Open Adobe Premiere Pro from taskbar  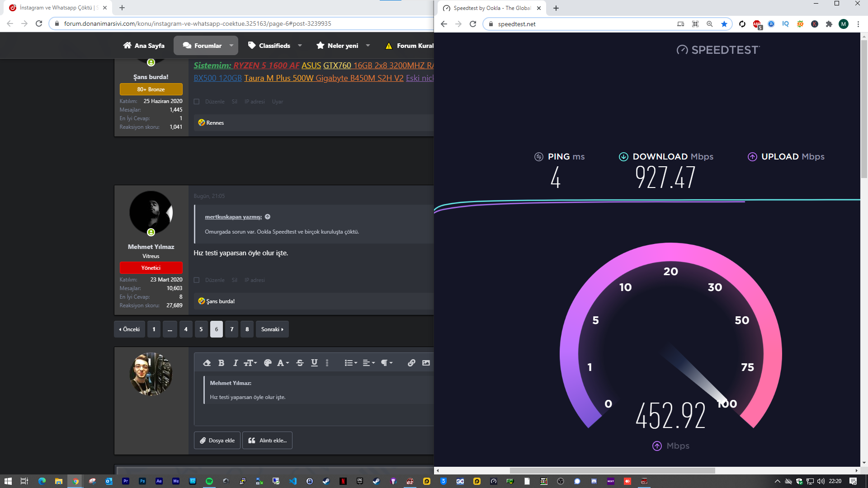tap(126, 481)
